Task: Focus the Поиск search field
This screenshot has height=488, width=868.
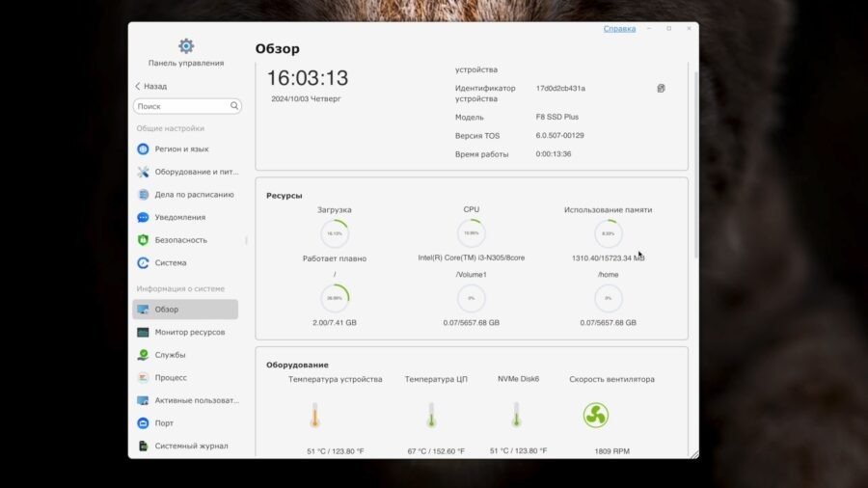Action: click(x=187, y=106)
